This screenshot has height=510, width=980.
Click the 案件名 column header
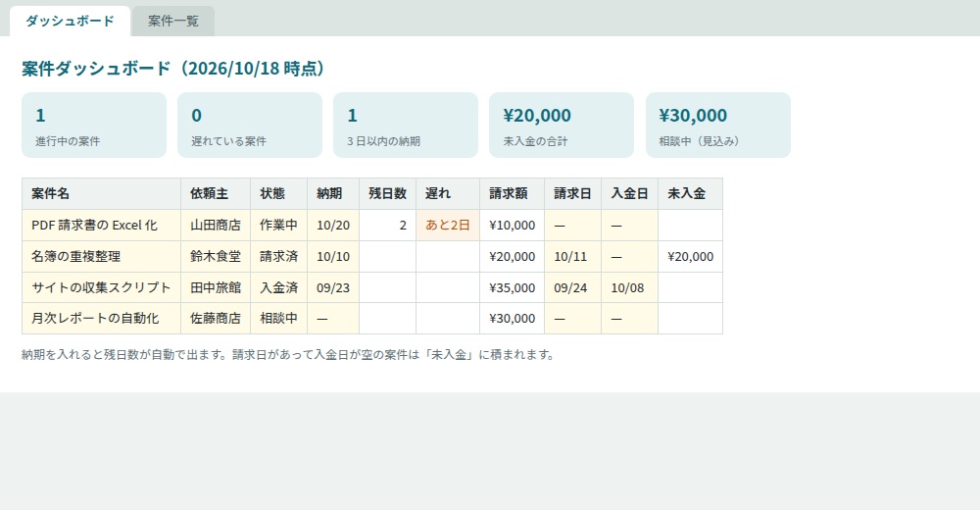tap(101, 194)
